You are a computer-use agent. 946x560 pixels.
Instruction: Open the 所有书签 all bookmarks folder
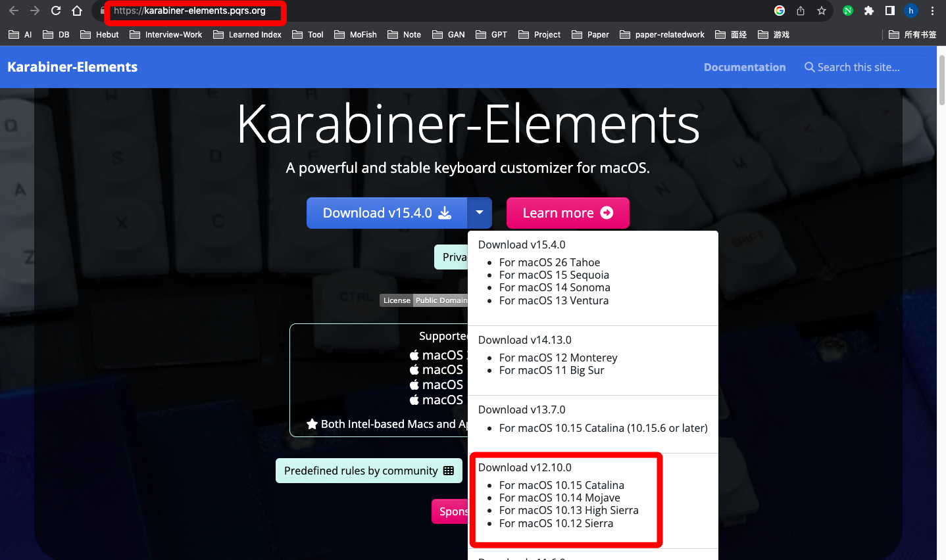(x=912, y=34)
